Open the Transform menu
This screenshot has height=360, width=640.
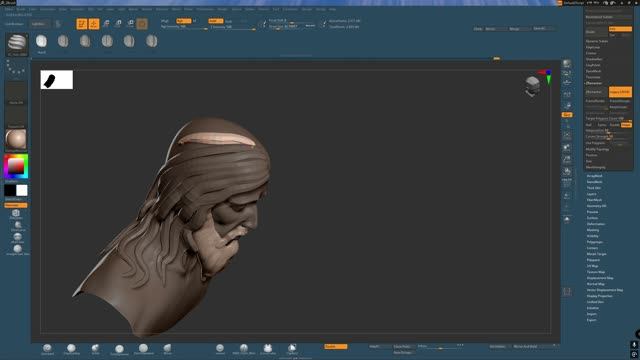290,9
